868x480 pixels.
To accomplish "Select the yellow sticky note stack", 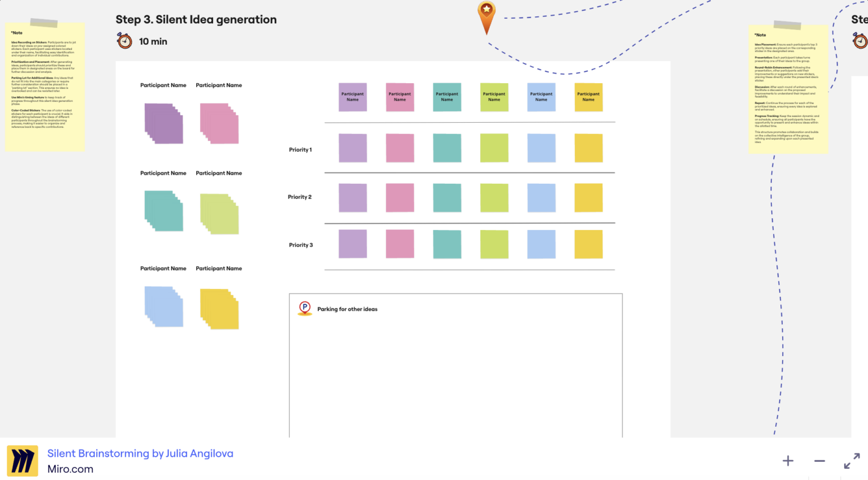I will tap(219, 309).
